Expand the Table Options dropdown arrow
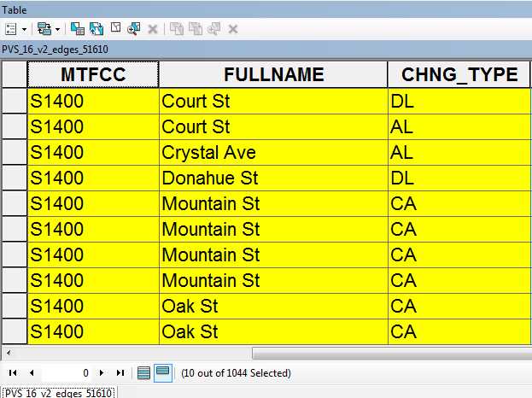Viewport: 532px width, 398px height. click(22, 29)
